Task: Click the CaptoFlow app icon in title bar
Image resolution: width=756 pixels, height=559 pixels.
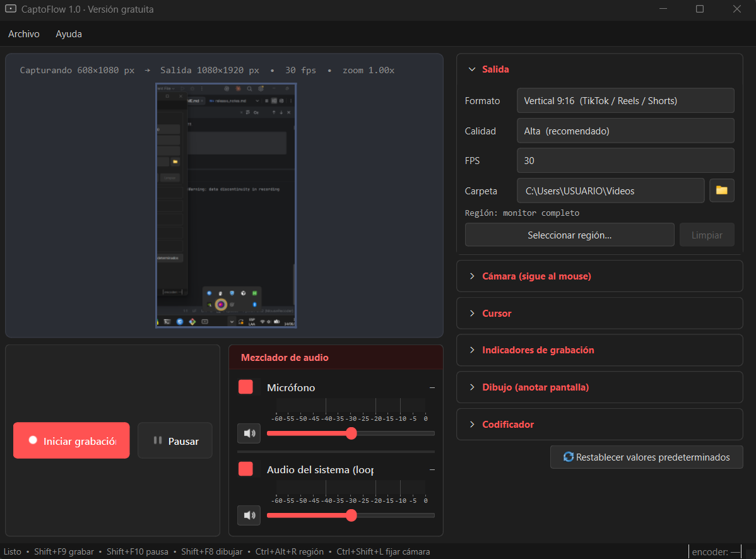Action: [x=11, y=9]
